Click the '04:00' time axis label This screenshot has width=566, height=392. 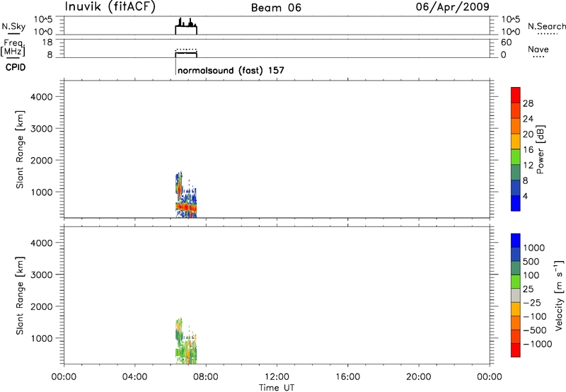[134, 377]
